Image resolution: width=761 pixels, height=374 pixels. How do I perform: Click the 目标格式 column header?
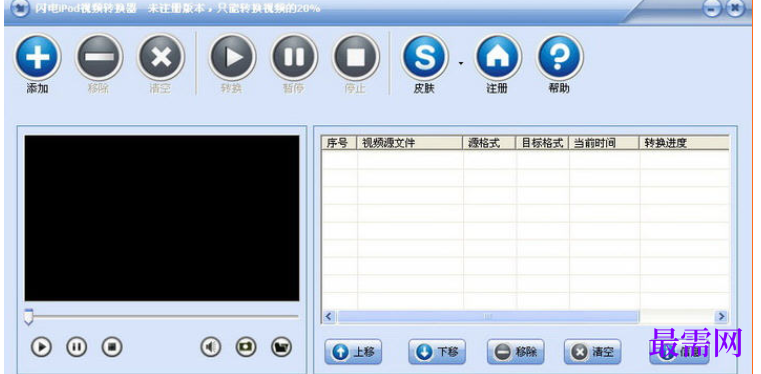pyautogui.click(x=542, y=143)
